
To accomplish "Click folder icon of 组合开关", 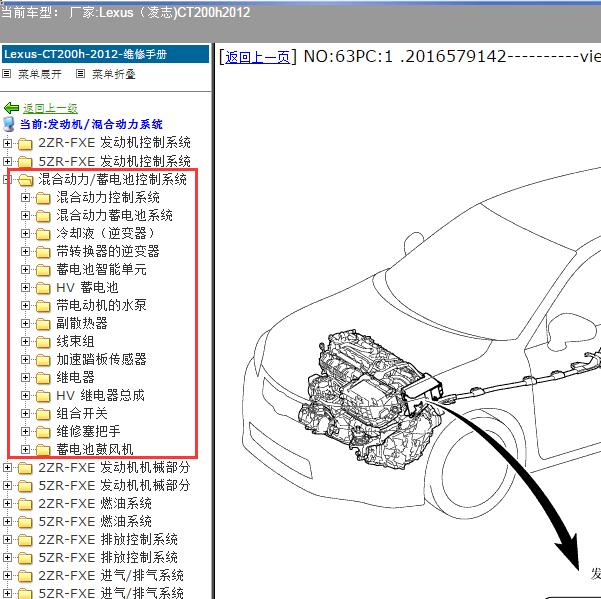I will (43, 414).
